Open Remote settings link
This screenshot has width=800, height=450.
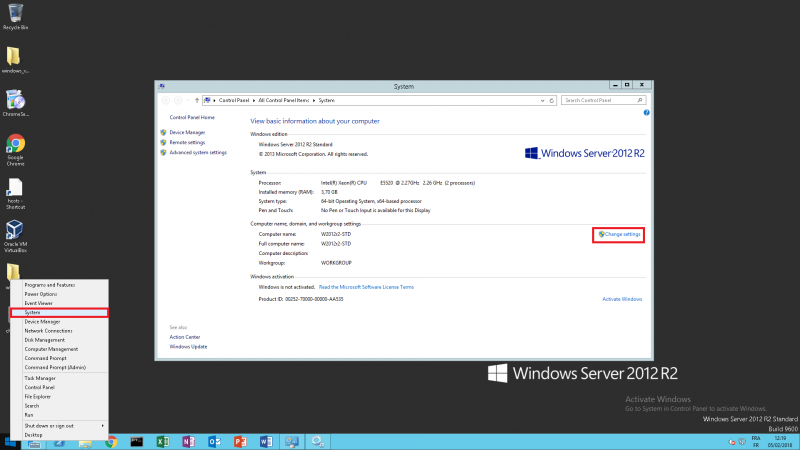coord(187,143)
